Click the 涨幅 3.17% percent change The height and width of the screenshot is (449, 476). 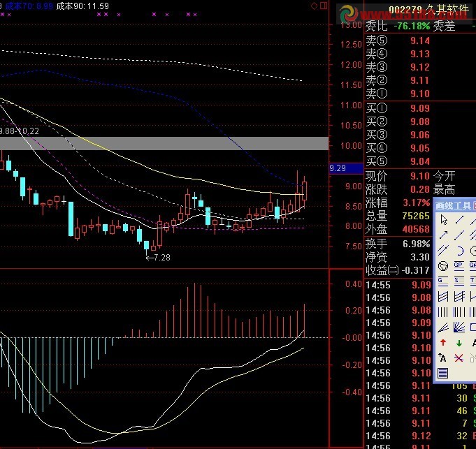[x=417, y=203]
